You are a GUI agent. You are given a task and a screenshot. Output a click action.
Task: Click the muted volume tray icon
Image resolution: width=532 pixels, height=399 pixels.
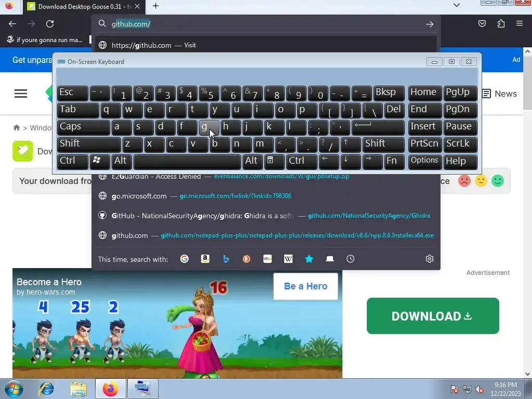480,390
